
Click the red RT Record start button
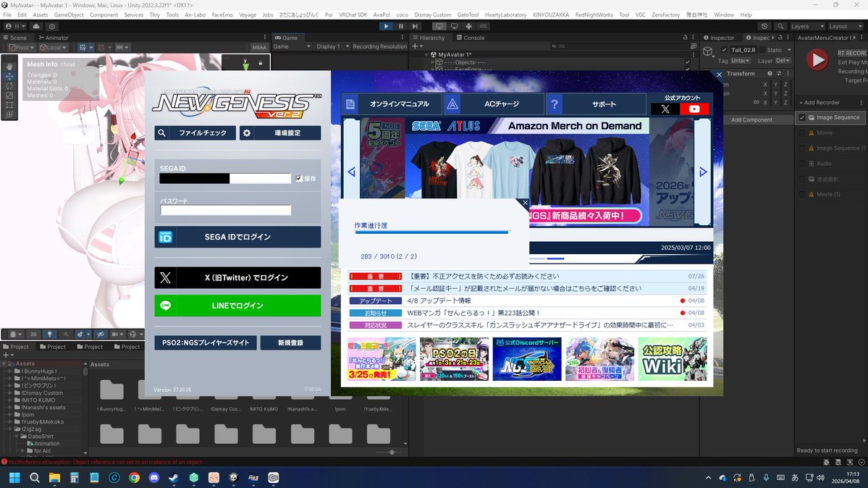[x=817, y=60]
